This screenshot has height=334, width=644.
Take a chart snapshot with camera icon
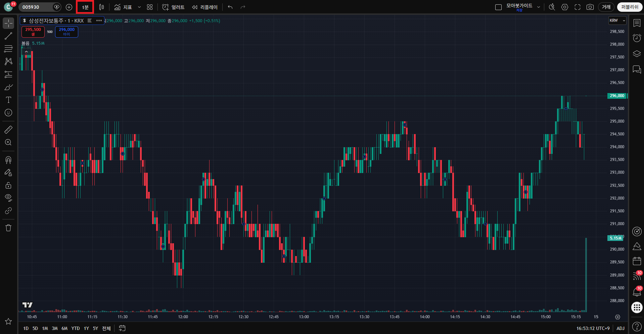click(x=590, y=7)
